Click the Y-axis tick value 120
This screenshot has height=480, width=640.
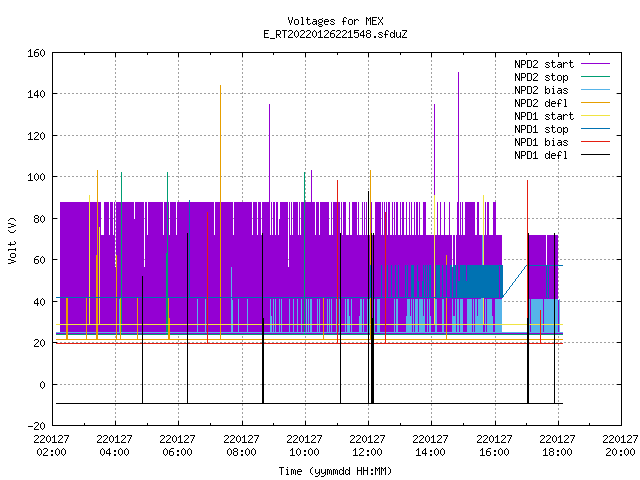(x=36, y=136)
